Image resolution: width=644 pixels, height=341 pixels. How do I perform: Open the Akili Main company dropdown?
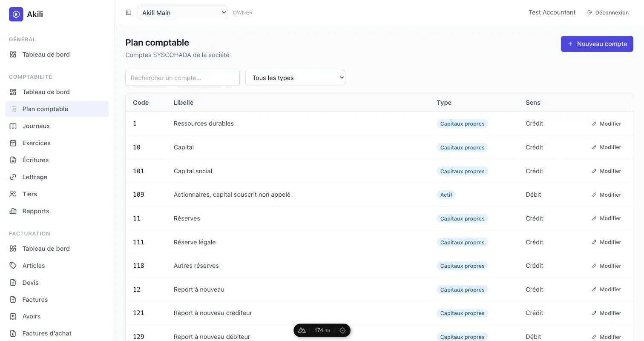click(182, 13)
